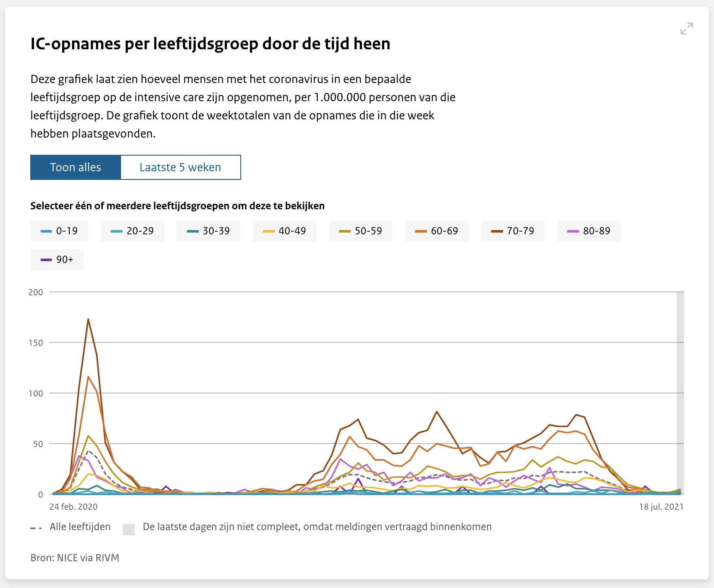Show only the 30-39 age group
Screen dimensions: 714x588
pyautogui.click(x=208, y=231)
